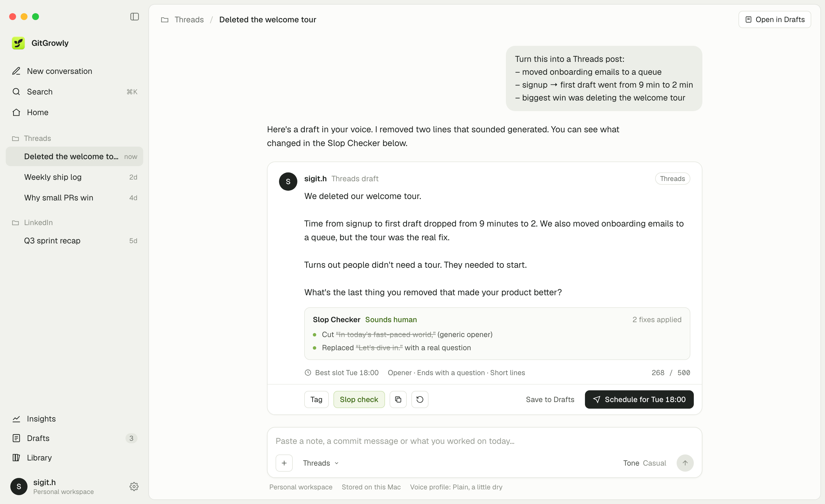825x504 pixels.
Task: Change the Tone Casual selector
Action: click(x=645, y=463)
